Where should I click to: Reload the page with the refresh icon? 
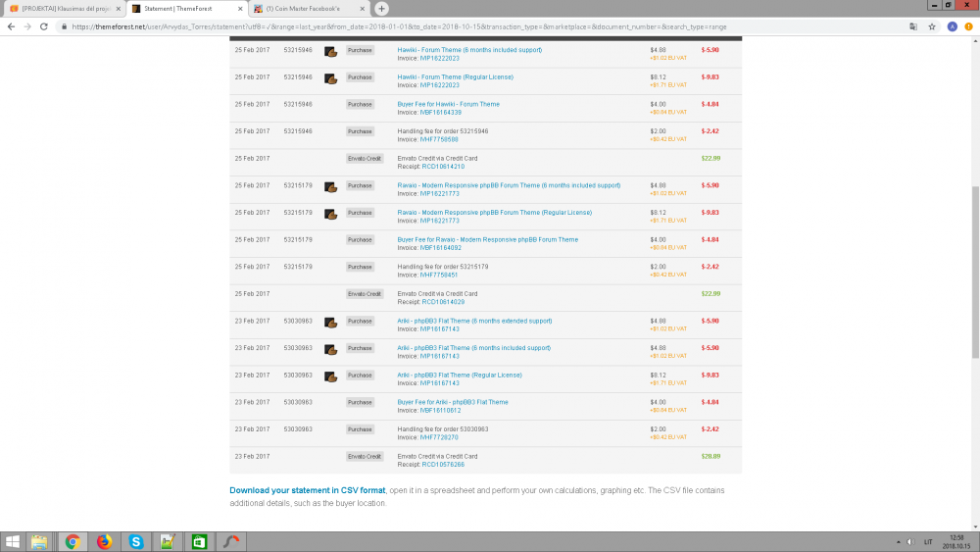44,26
